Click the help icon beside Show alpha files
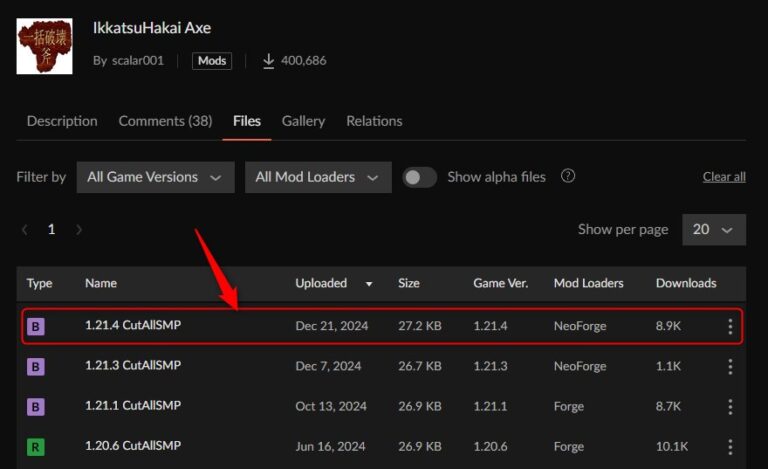The width and height of the screenshot is (768, 469). pyautogui.click(x=568, y=177)
